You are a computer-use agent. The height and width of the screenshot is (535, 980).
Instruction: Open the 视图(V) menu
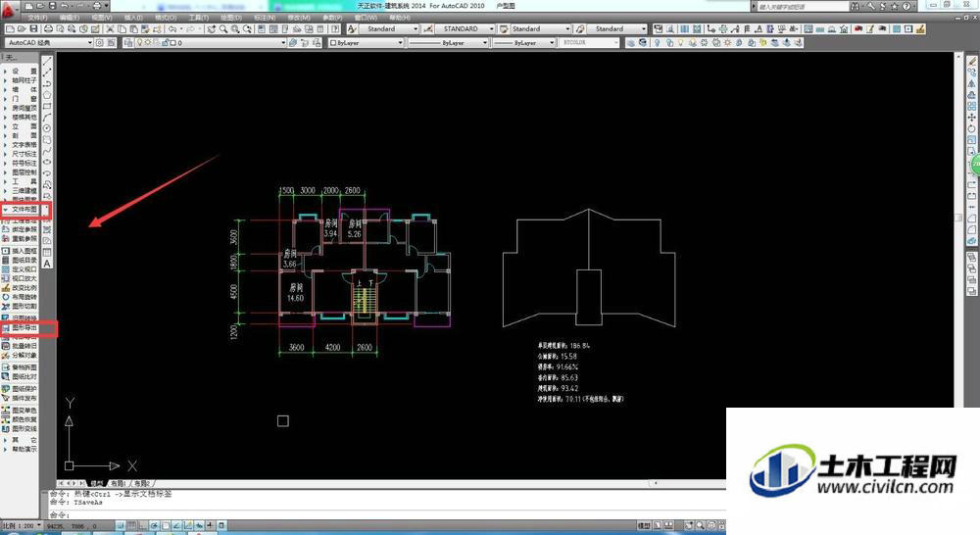click(102, 18)
